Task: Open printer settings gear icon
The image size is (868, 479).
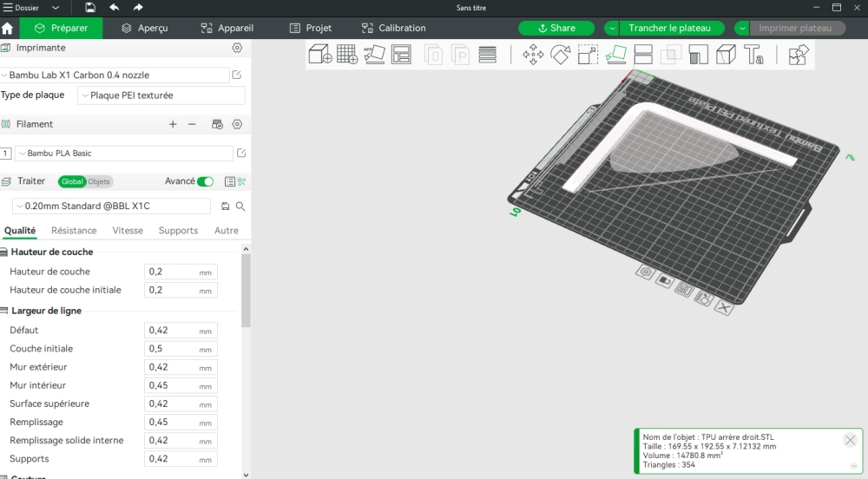Action: [237, 48]
